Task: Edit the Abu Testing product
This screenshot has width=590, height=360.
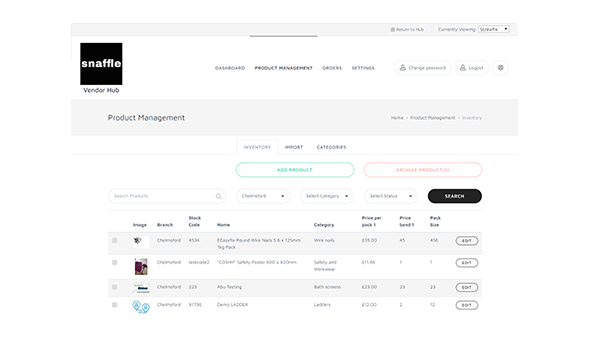Action: click(467, 287)
